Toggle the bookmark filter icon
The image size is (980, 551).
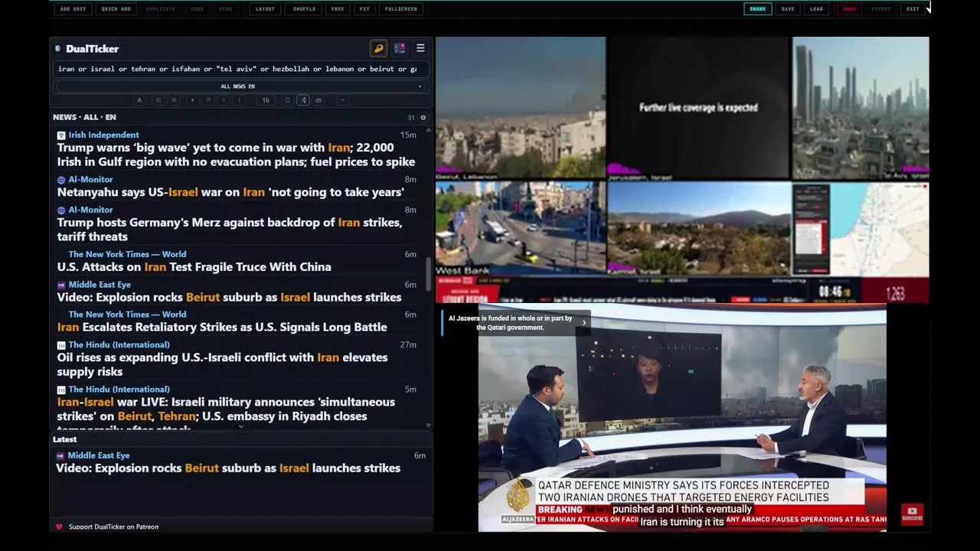pyautogui.click(x=288, y=100)
